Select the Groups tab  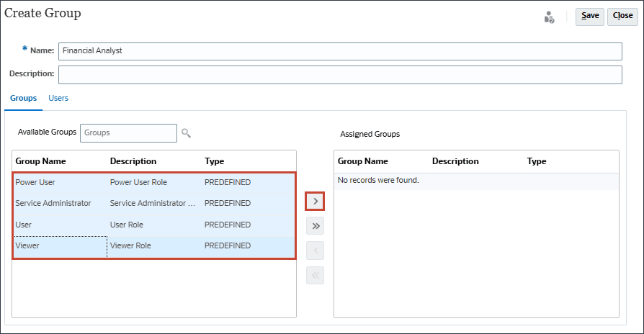(x=23, y=98)
